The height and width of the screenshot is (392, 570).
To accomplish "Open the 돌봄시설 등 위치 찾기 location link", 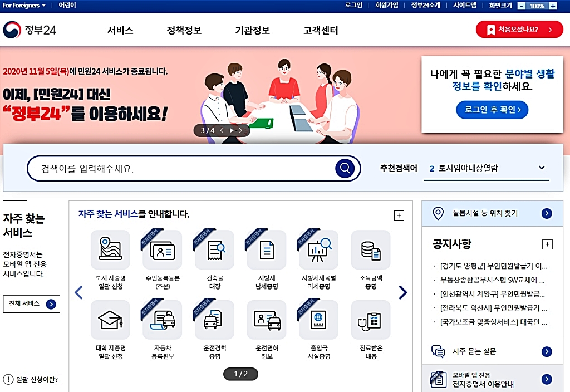I will point(492,213).
